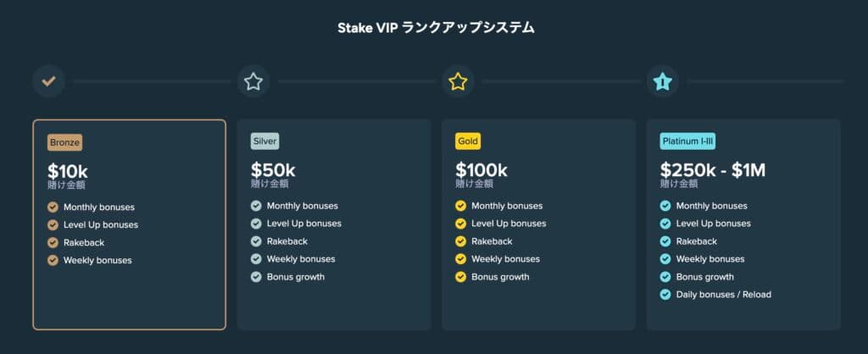This screenshot has width=868, height=354.
Task: Click Gold Rakeback checkmark
Action: point(460,241)
